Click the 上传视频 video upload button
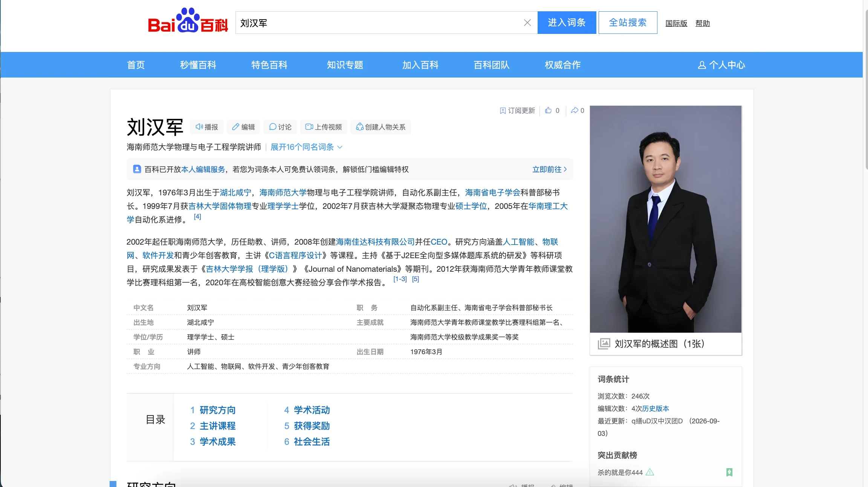The image size is (868, 487). click(324, 127)
